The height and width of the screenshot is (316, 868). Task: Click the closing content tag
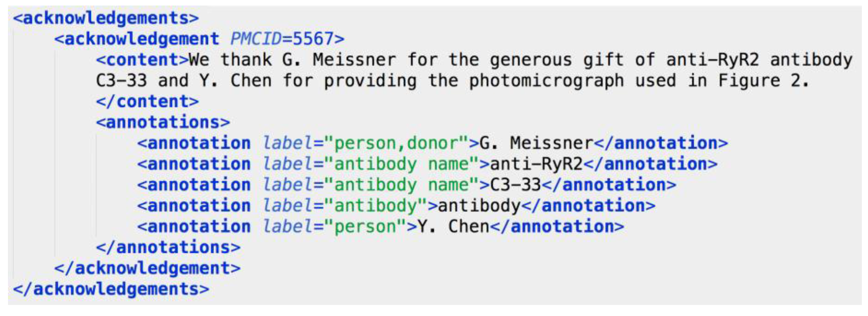(147, 102)
